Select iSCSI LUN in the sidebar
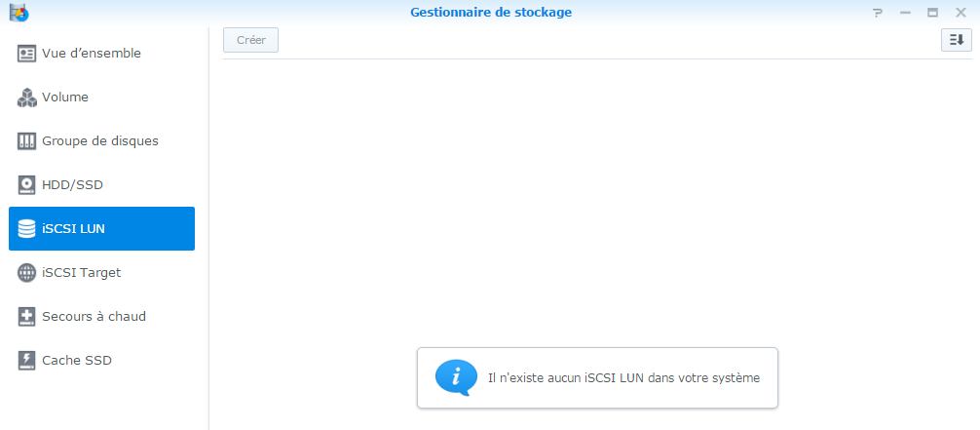This screenshot has height=430, width=980. 101,229
